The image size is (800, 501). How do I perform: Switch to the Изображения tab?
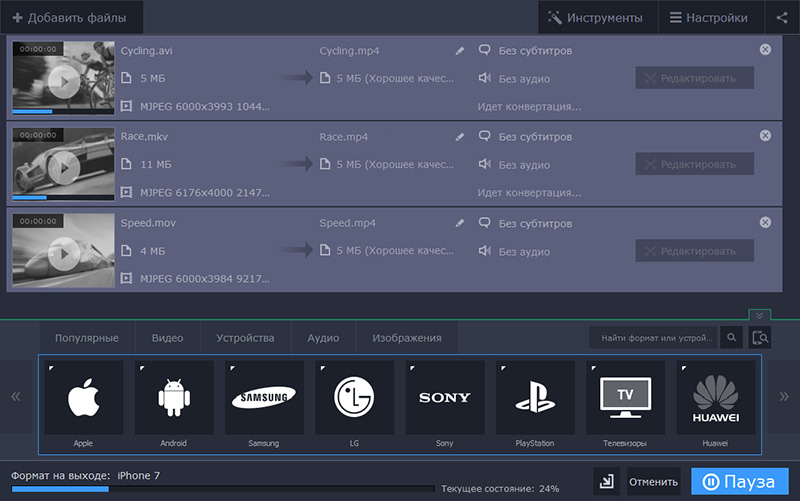point(407,338)
